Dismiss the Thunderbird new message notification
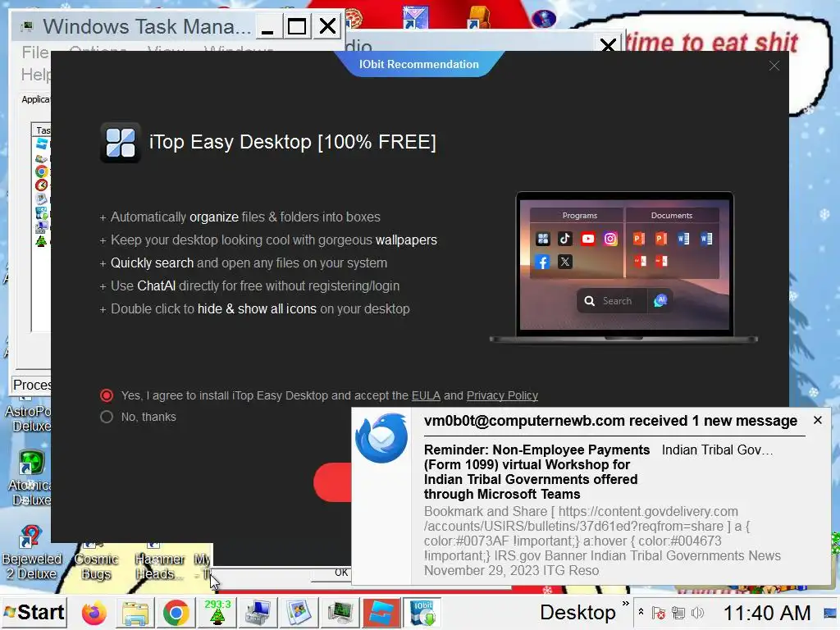The image size is (840, 630). [818, 421]
